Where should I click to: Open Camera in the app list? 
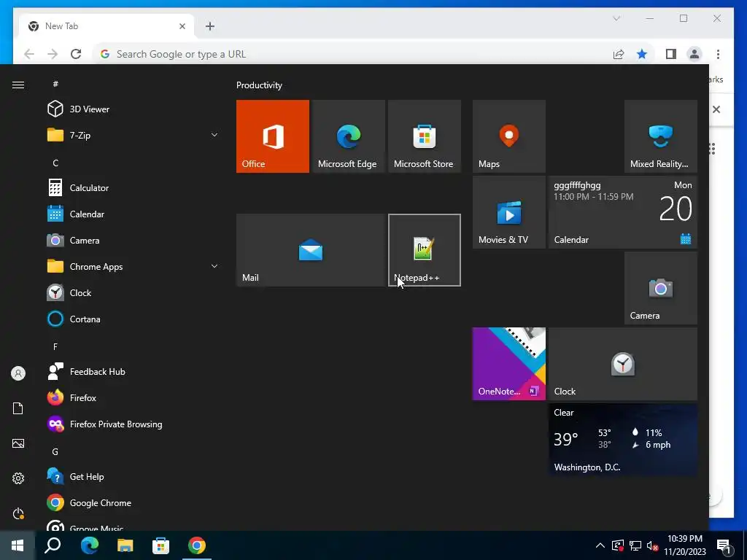tap(133, 241)
